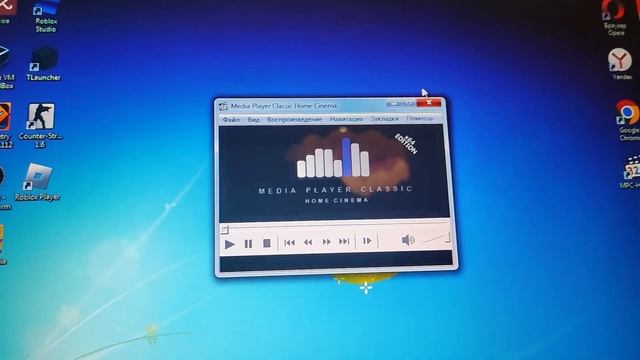This screenshot has height=360, width=640.
Task: Click the MPC-HC title bar app icon
Action: point(223,107)
